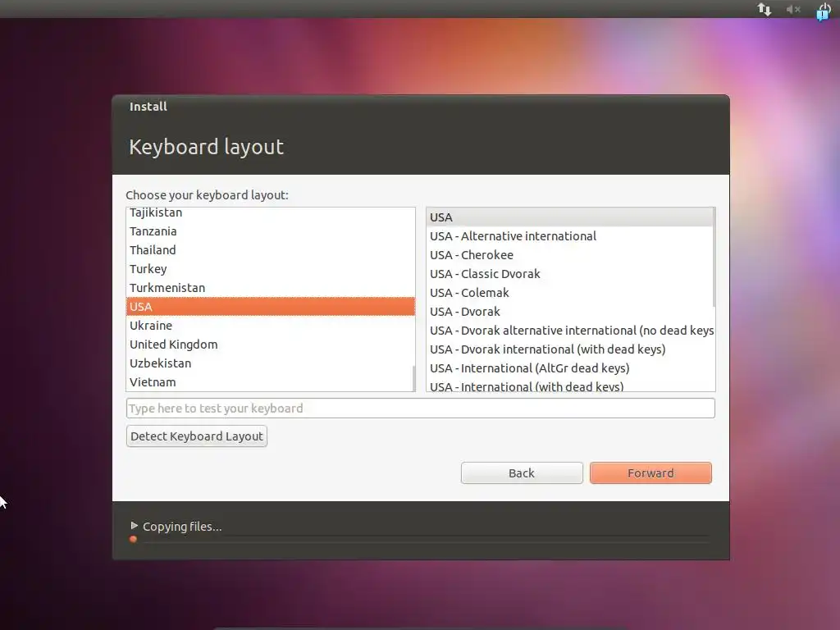Choose USA - Alternative international variant
The height and width of the screenshot is (630, 840).
pos(569,235)
